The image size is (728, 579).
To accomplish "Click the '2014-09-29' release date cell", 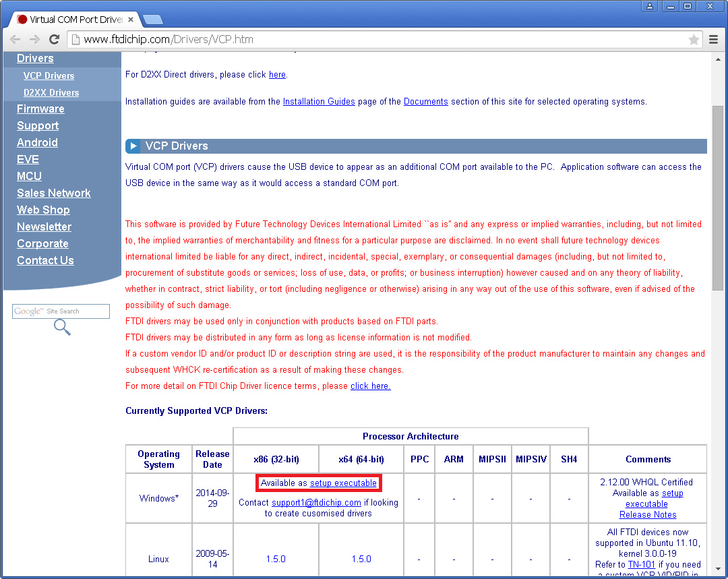I will click(x=212, y=498).
